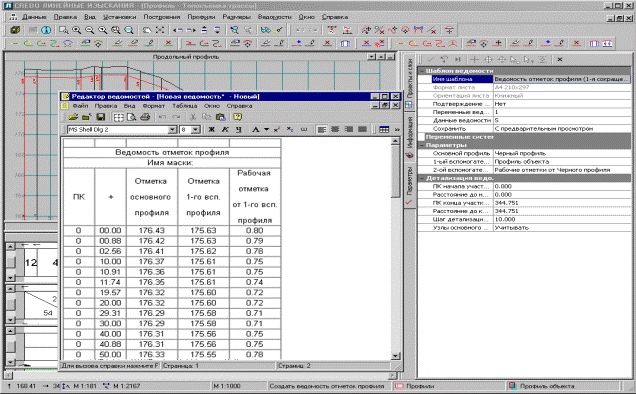The height and width of the screenshot is (394, 636).
Task: Open Формат menu in report editor
Action: point(154,106)
